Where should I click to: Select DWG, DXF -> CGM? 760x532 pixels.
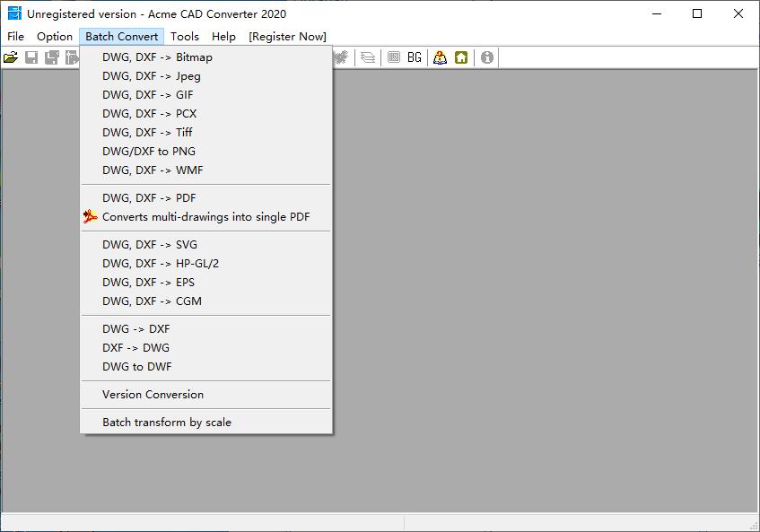click(x=206, y=301)
